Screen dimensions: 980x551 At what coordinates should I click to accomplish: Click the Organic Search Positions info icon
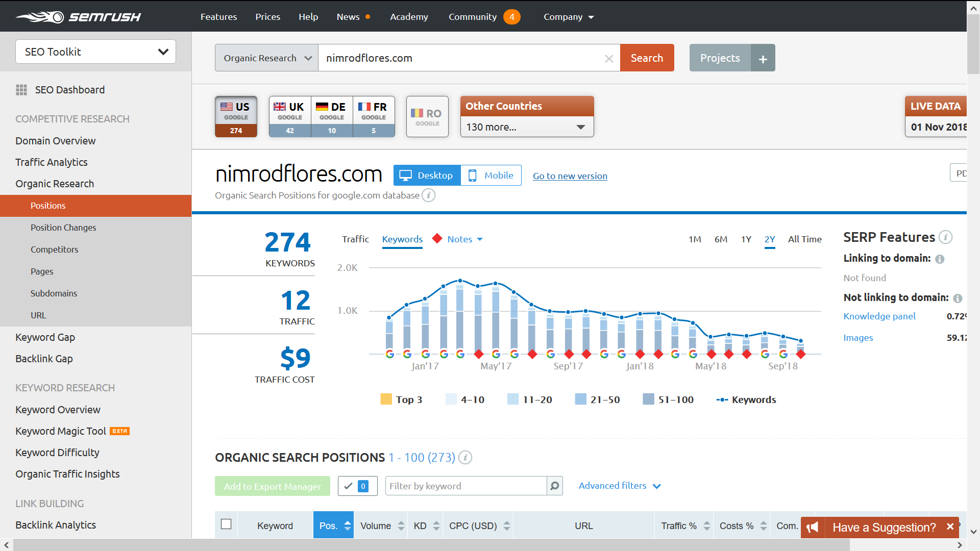[x=465, y=458]
